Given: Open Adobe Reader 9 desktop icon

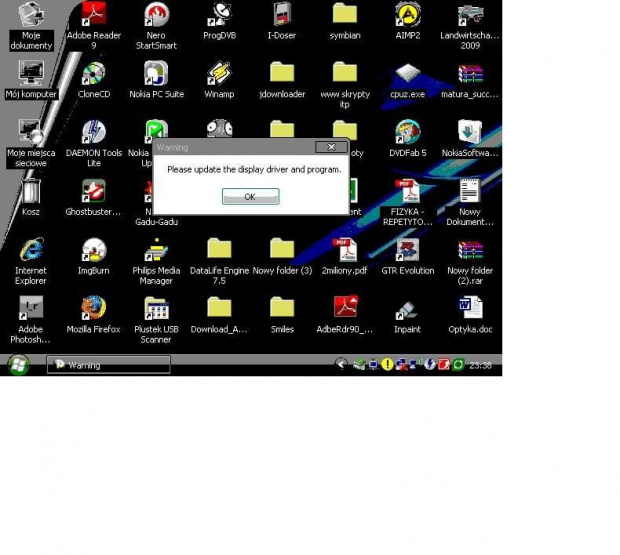Looking at the screenshot, I should click(94, 16).
